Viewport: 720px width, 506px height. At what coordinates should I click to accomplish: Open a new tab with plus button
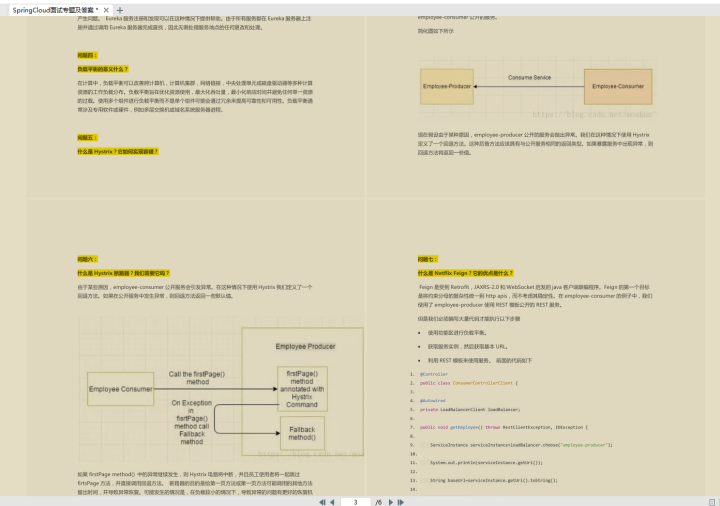coord(120,10)
